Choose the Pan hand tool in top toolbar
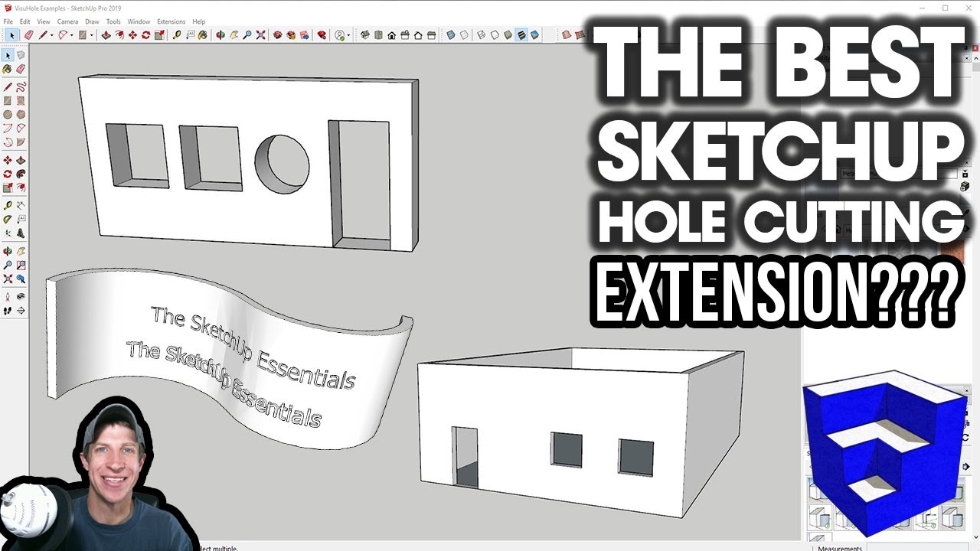980x551 pixels. pos(234,34)
